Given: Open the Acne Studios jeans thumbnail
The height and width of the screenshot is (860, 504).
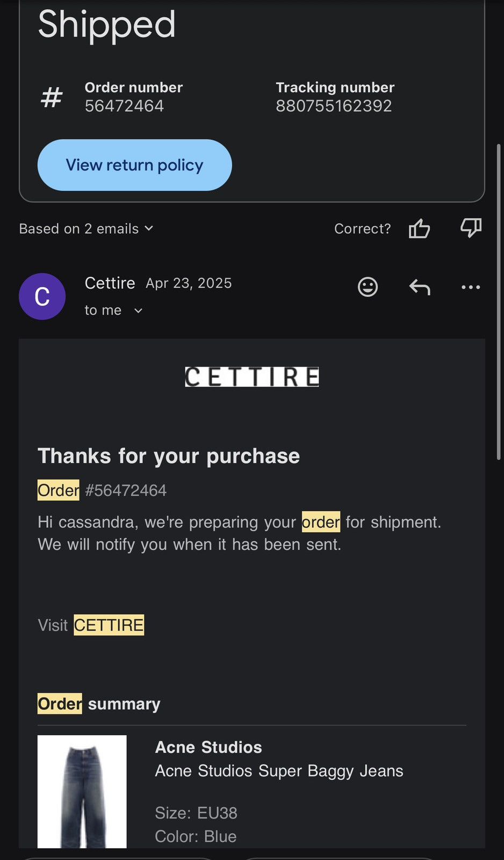Looking at the screenshot, I should (x=82, y=791).
